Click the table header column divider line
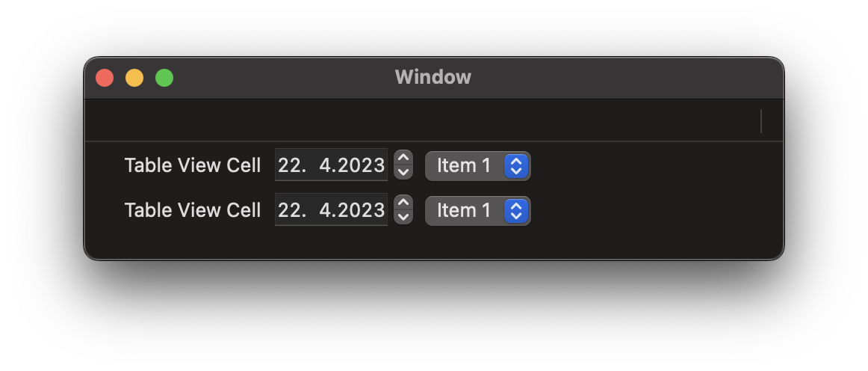Viewport: 868px width, 371px height. click(x=761, y=121)
